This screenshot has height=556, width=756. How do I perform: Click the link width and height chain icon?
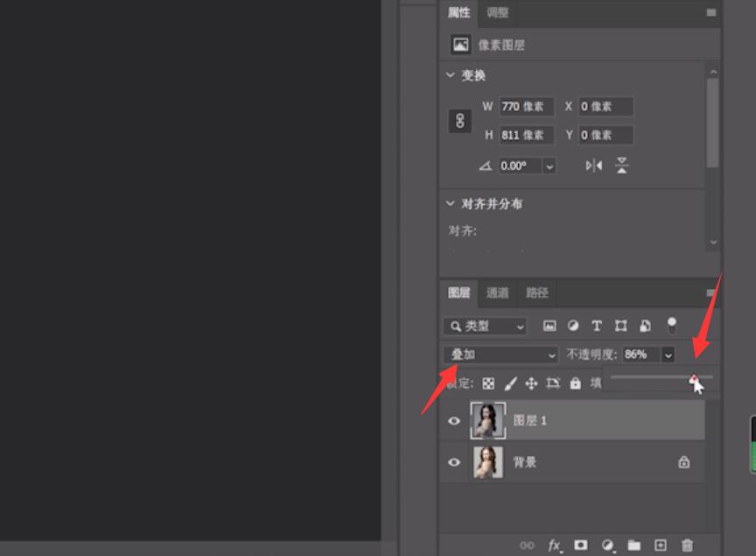tap(460, 121)
